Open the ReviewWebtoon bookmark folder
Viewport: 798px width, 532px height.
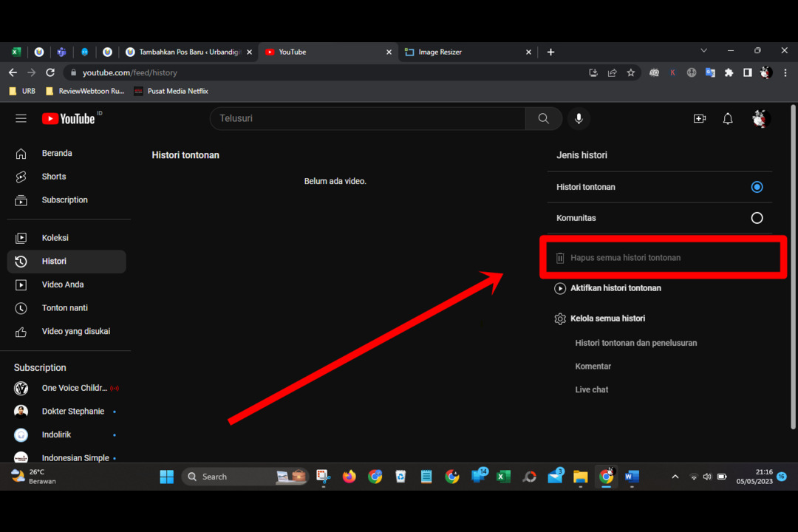point(85,91)
